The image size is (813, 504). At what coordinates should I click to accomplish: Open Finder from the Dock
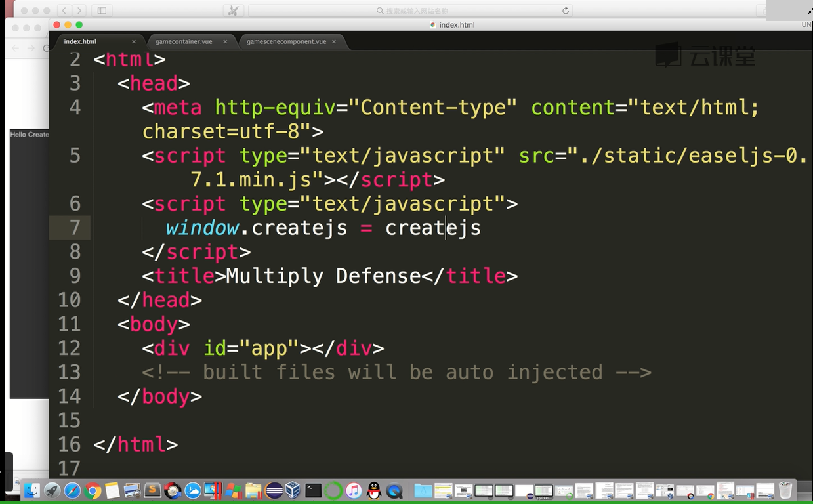pyautogui.click(x=32, y=490)
